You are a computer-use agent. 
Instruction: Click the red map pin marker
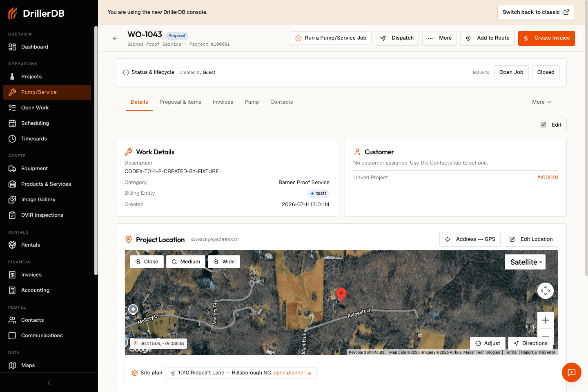click(341, 294)
